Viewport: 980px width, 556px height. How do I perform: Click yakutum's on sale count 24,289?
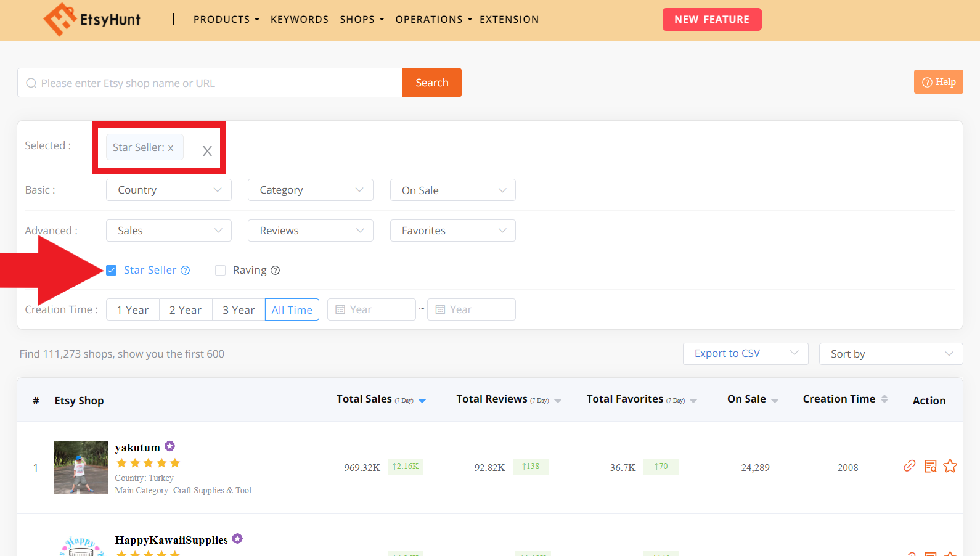[x=756, y=468]
